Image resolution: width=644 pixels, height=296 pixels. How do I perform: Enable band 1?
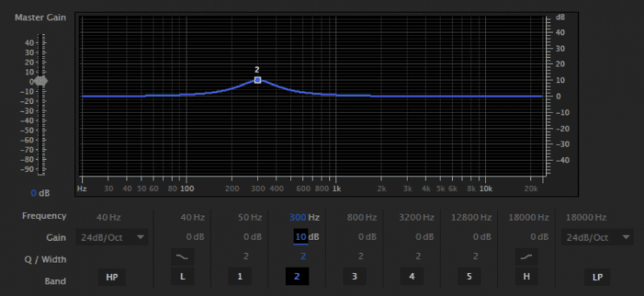(x=240, y=277)
